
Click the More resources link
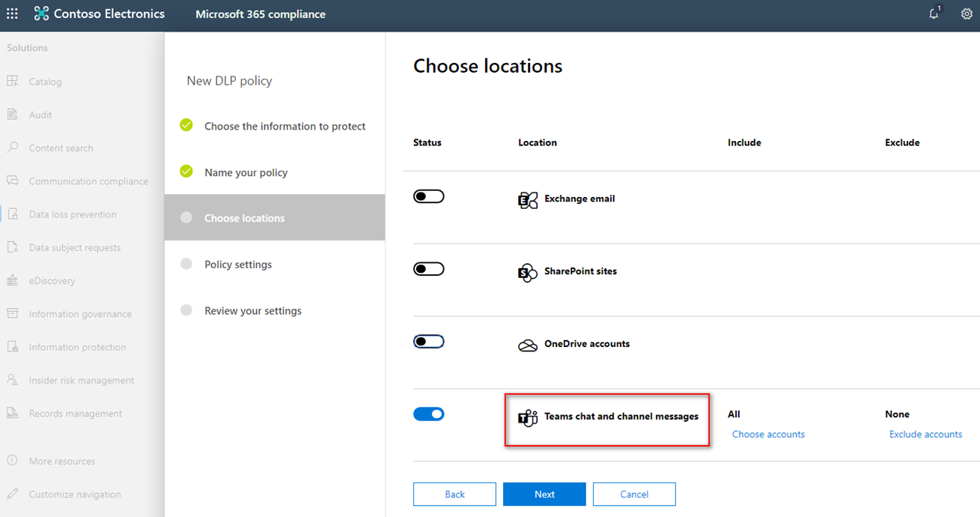(62, 461)
